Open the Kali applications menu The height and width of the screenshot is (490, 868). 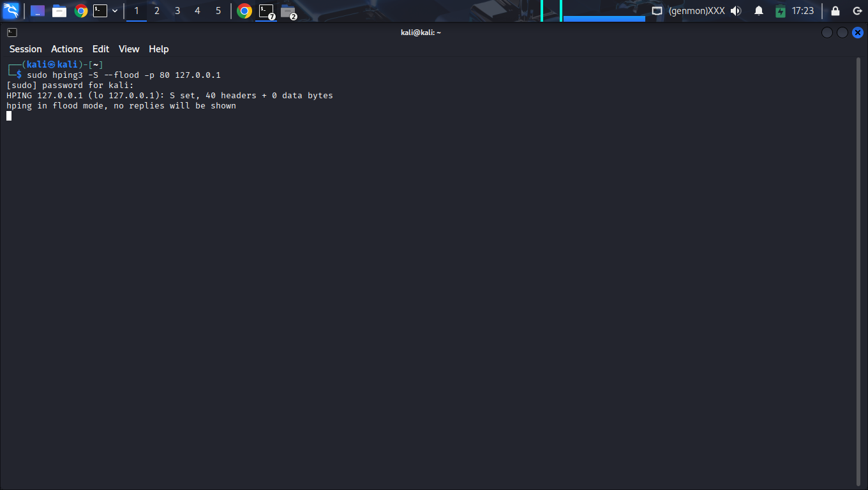click(11, 11)
